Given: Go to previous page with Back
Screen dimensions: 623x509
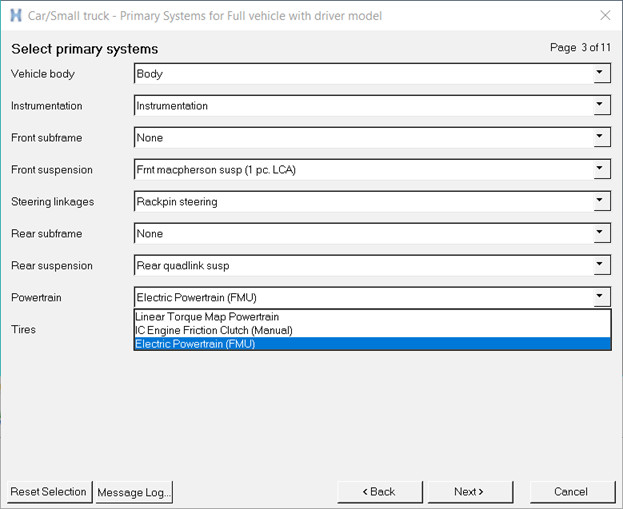Looking at the screenshot, I should tap(379, 492).
